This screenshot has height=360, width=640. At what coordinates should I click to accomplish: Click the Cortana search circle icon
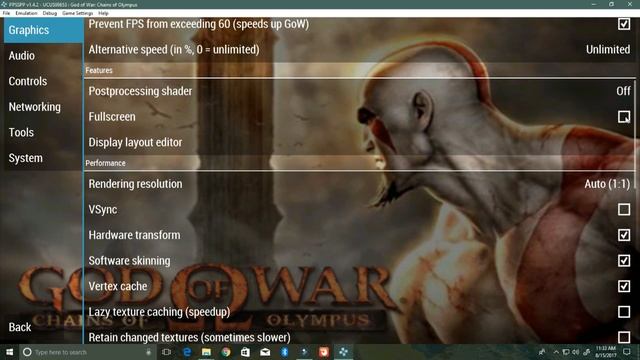coord(27,352)
